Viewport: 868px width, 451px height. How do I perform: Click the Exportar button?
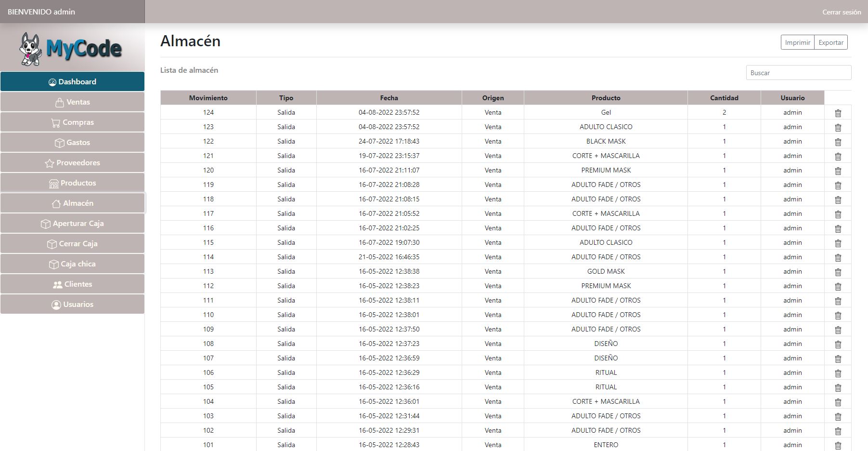830,42
